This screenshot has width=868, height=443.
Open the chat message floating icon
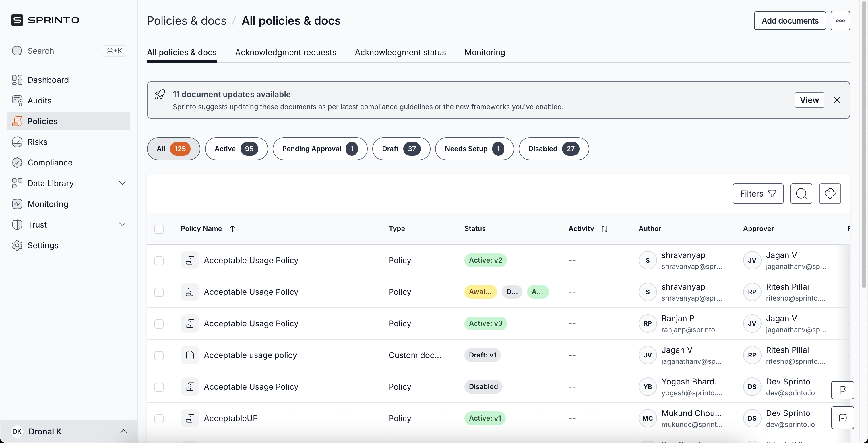coord(842,418)
